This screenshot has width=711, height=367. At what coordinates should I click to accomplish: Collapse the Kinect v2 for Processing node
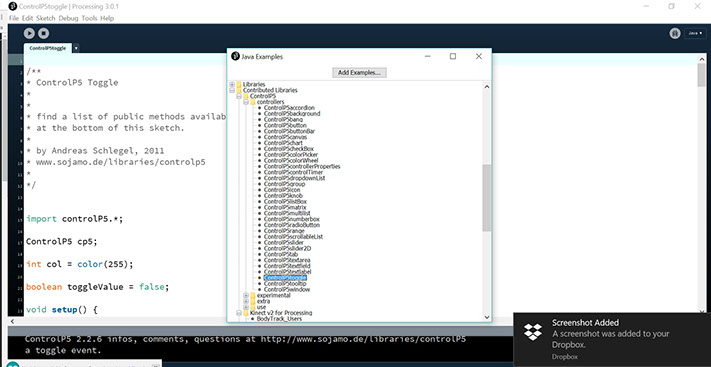239,313
